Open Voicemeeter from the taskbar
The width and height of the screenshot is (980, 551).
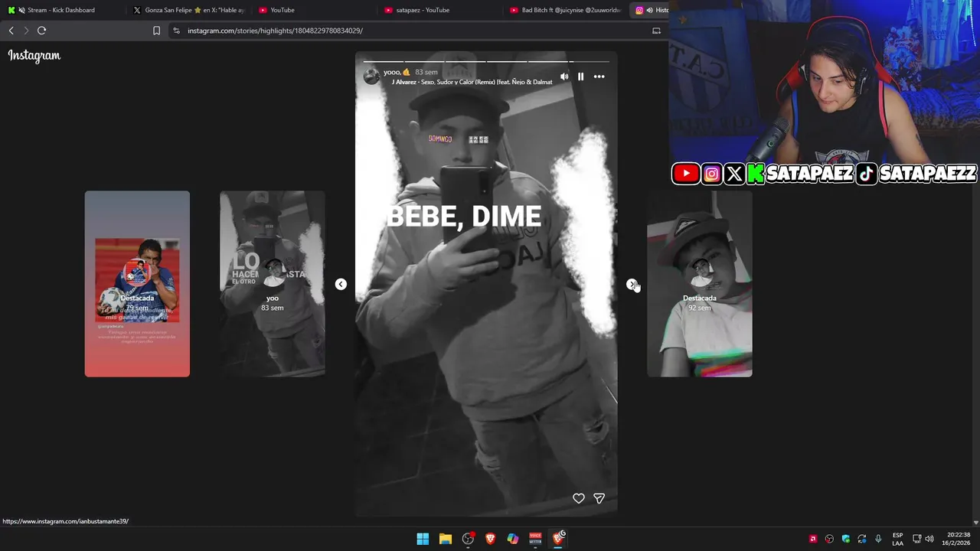(x=535, y=539)
